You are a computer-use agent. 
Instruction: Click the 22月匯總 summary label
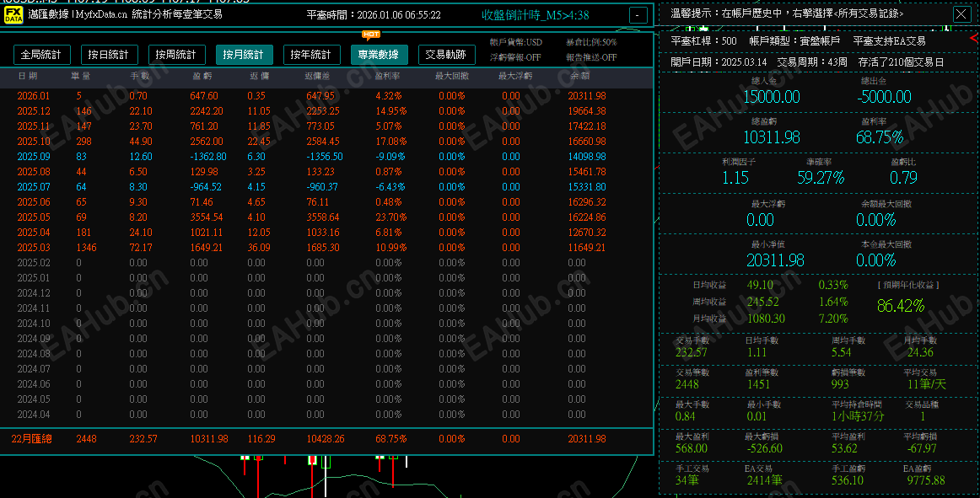[31, 439]
